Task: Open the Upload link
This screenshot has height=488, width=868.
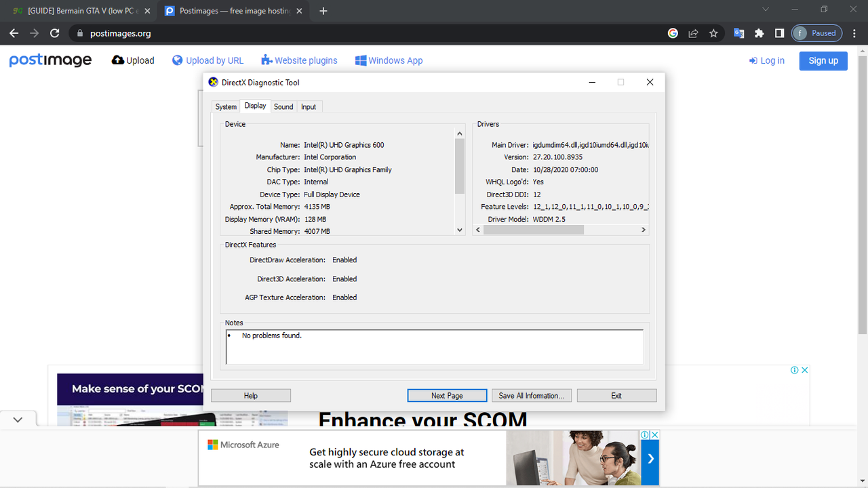Action: pos(133,60)
